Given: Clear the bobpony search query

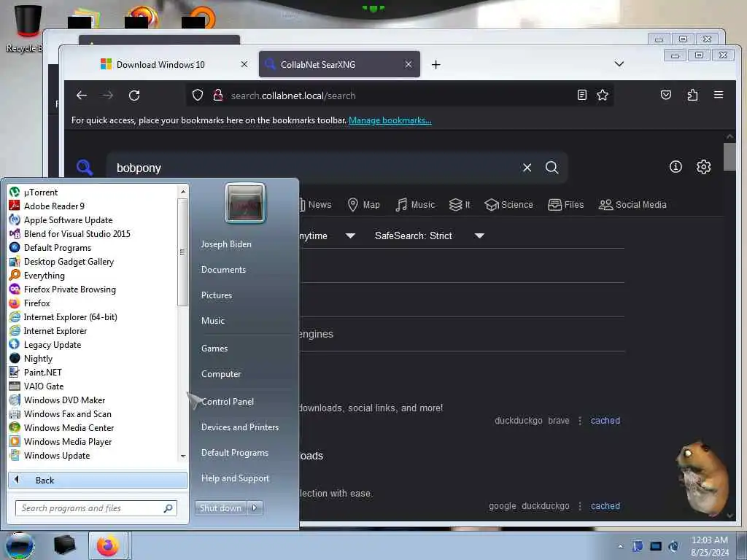Looking at the screenshot, I should tap(527, 168).
